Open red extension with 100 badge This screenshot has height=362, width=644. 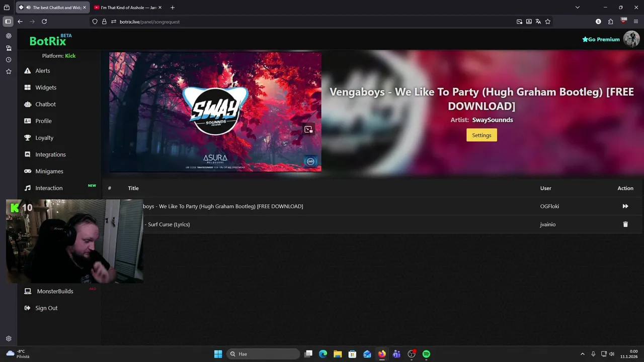pyautogui.click(x=624, y=21)
